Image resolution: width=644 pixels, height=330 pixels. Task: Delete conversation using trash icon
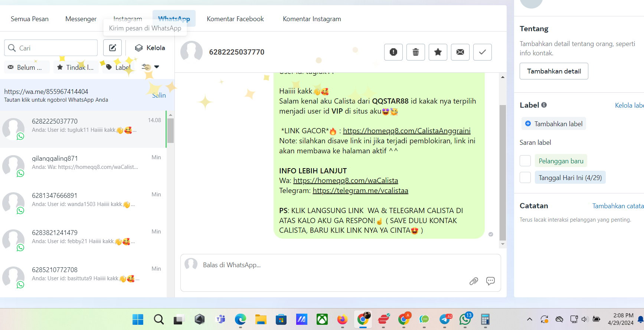click(x=416, y=52)
